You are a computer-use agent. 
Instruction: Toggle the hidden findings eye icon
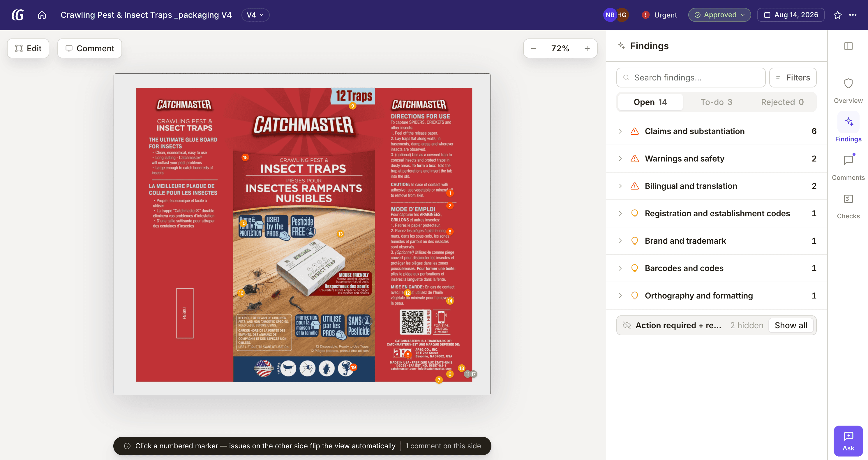click(x=627, y=325)
